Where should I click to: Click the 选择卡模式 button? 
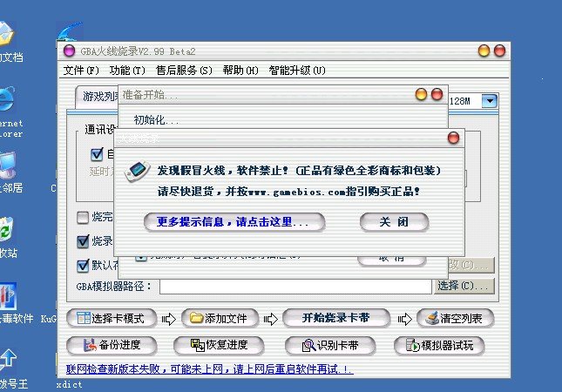pos(112,318)
